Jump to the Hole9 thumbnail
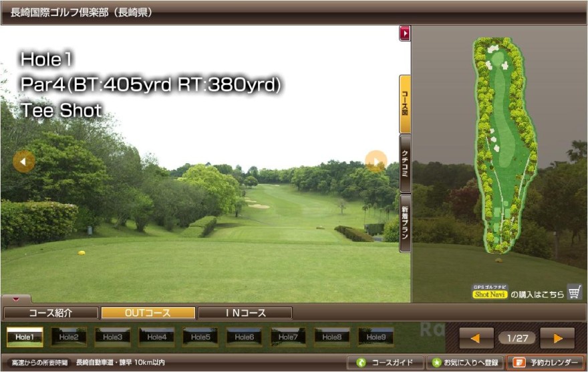This screenshot has height=372, width=588. 376,337
